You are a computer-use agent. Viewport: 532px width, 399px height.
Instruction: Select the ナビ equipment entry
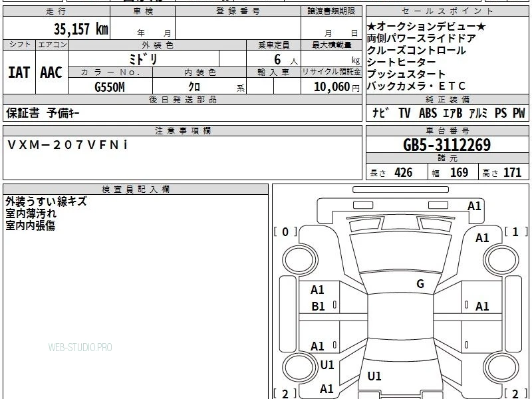(x=380, y=112)
